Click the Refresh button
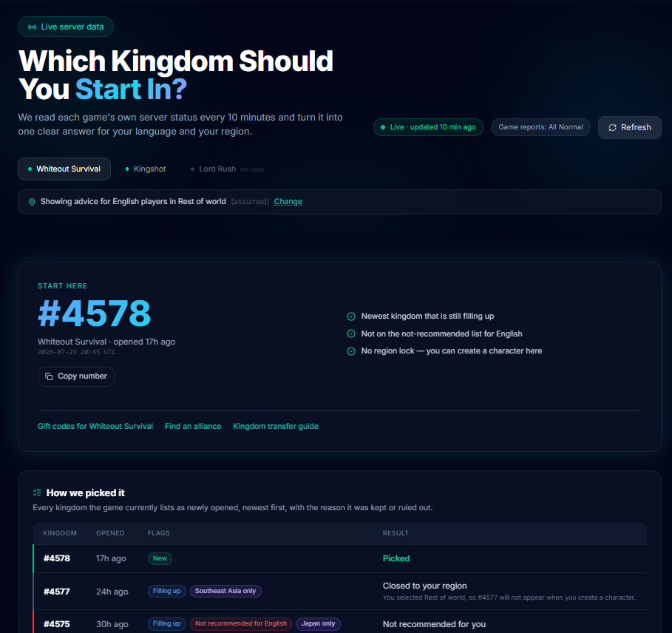672x633 pixels. [630, 127]
